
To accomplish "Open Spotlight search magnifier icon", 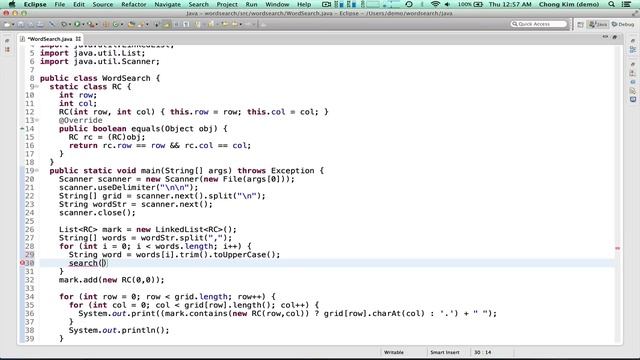I will [611, 4].
